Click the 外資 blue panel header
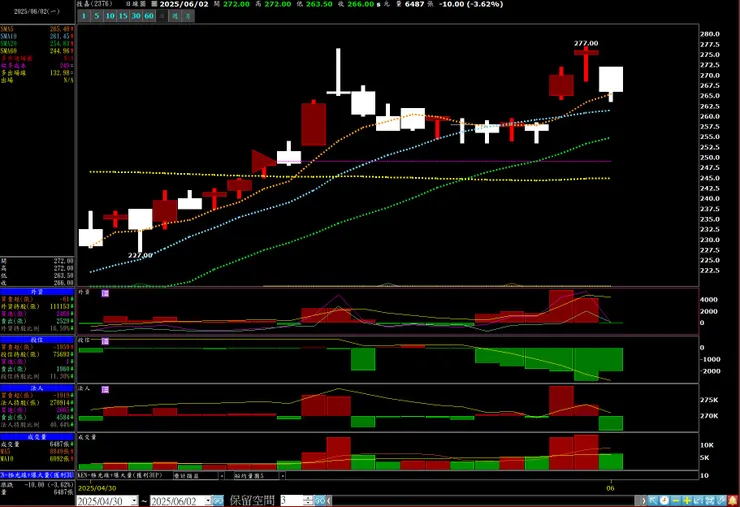The image size is (740, 507). [37, 292]
